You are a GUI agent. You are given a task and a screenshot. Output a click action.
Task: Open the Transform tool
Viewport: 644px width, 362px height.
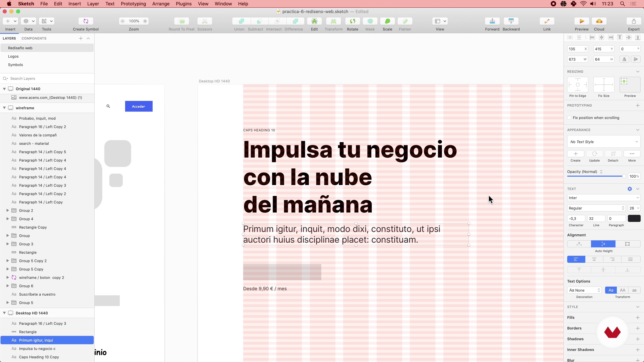[x=334, y=21]
